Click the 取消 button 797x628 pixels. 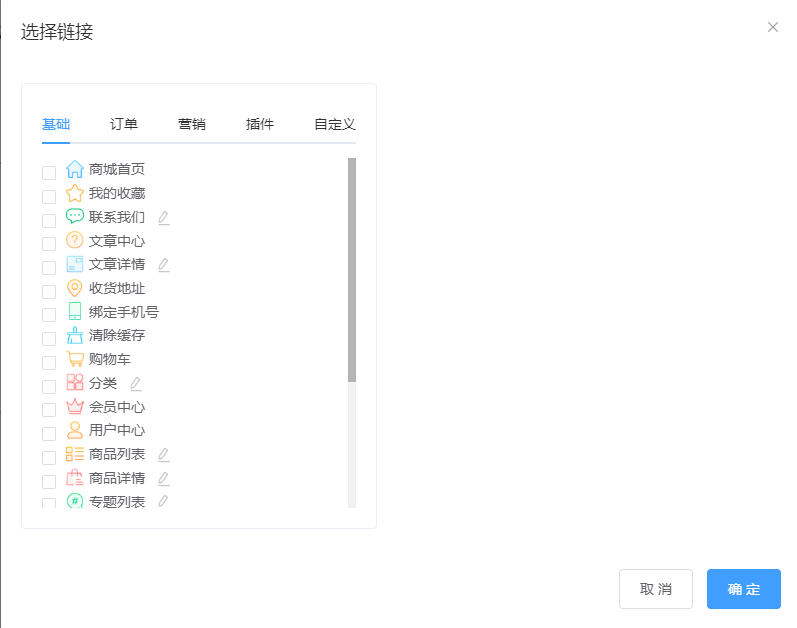[656, 589]
